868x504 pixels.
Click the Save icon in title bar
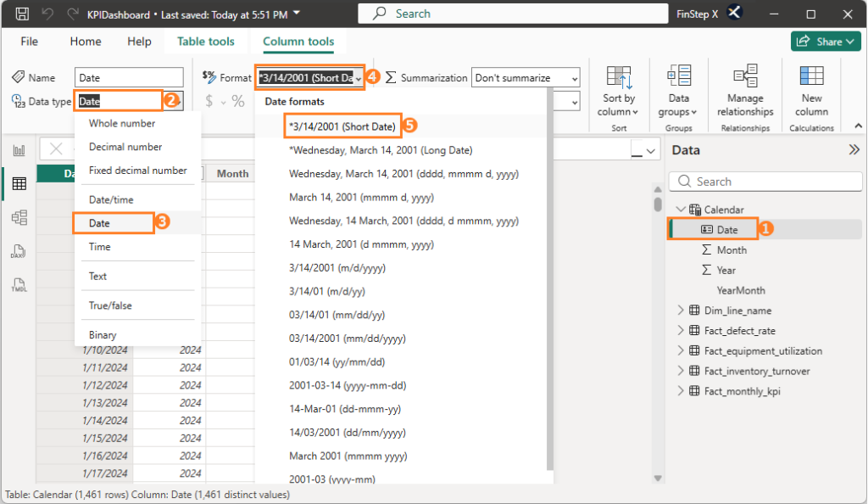point(22,14)
